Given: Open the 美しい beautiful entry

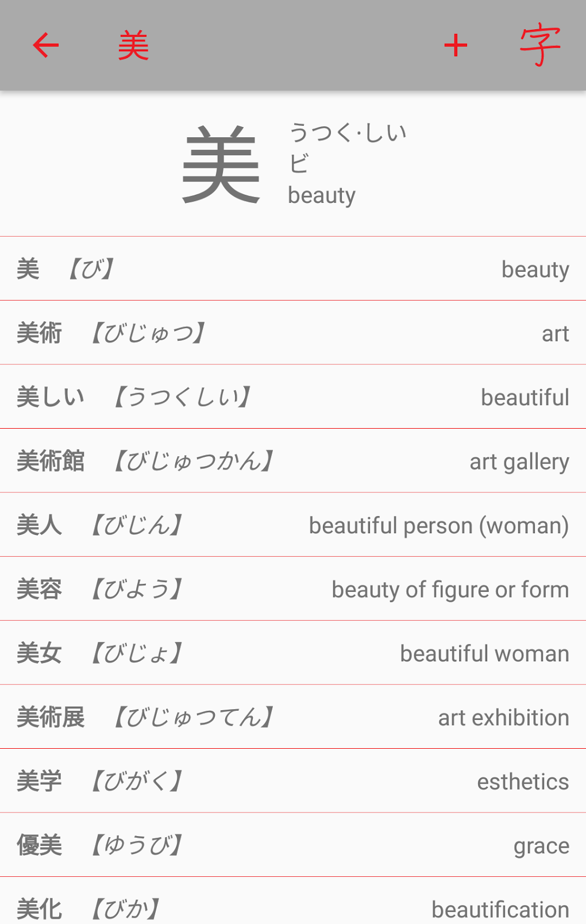Looking at the screenshot, I should pyautogui.click(x=293, y=397).
